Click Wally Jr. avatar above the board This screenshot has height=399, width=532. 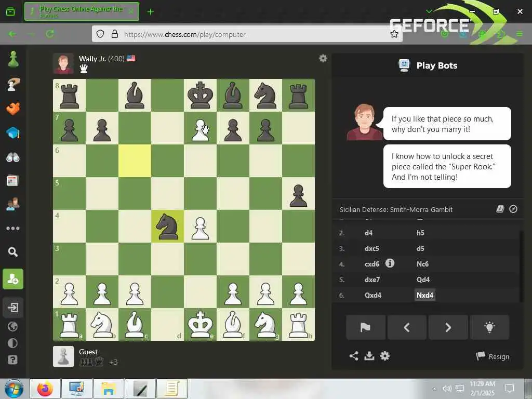click(63, 63)
